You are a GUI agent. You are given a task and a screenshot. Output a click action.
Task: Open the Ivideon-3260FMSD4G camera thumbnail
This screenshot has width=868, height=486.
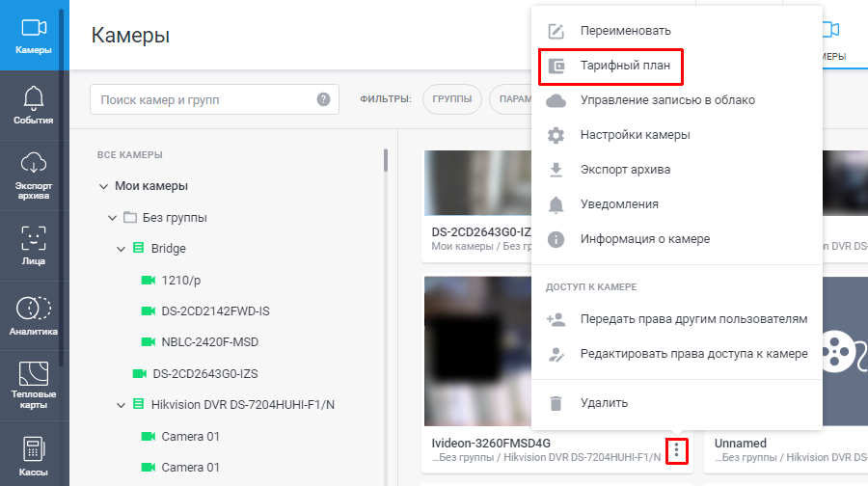478,351
